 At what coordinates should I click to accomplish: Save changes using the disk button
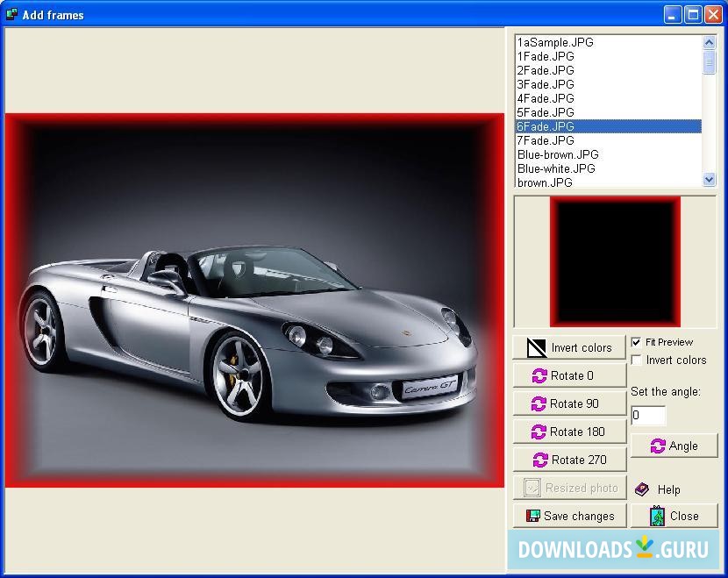pyautogui.click(x=568, y=516)
